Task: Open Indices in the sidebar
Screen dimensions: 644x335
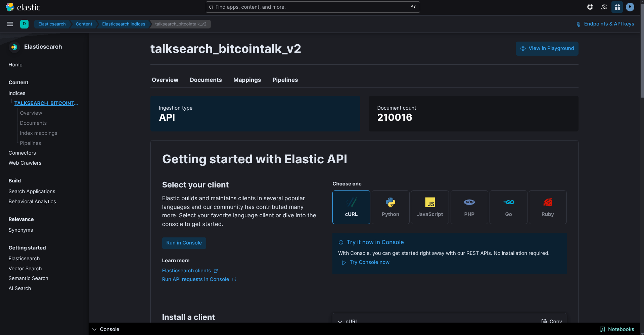Action: point(17,93)
